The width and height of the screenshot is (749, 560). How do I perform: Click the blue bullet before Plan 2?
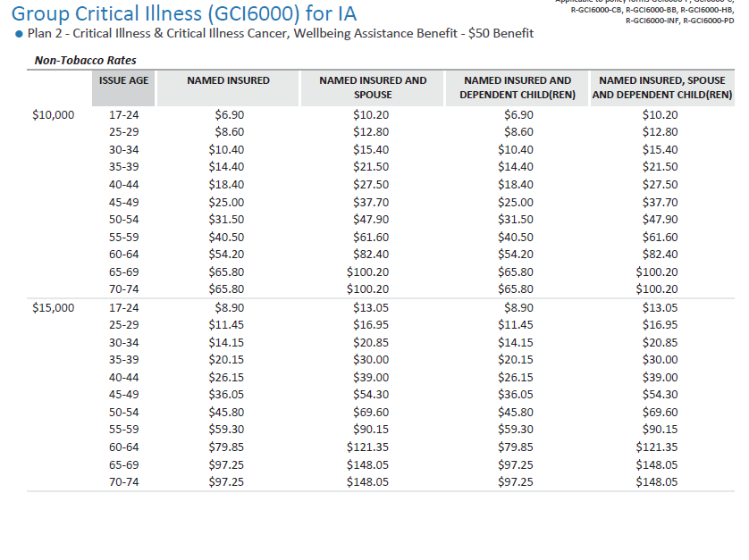(x=20, y=35)
